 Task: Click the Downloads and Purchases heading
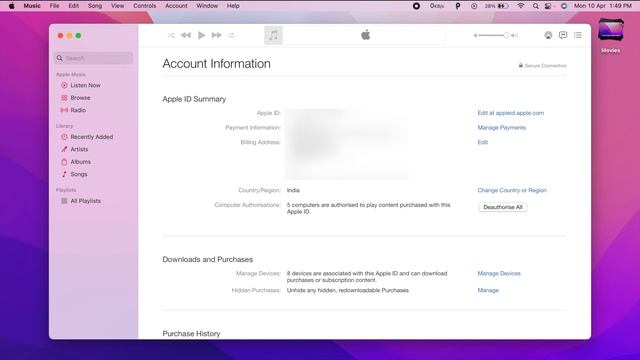click(207, 260)
